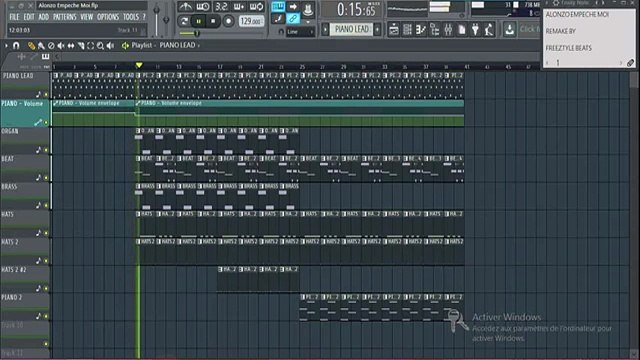Mute the ORGAN track

(46, 150)
